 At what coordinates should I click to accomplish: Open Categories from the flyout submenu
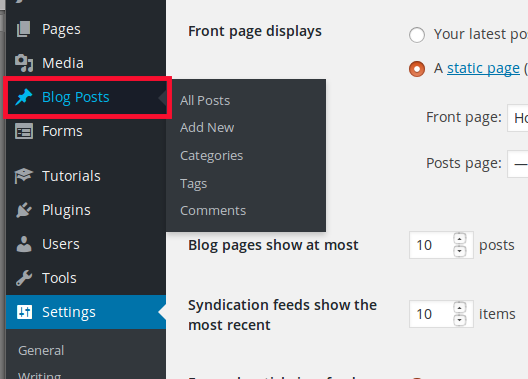211,156
